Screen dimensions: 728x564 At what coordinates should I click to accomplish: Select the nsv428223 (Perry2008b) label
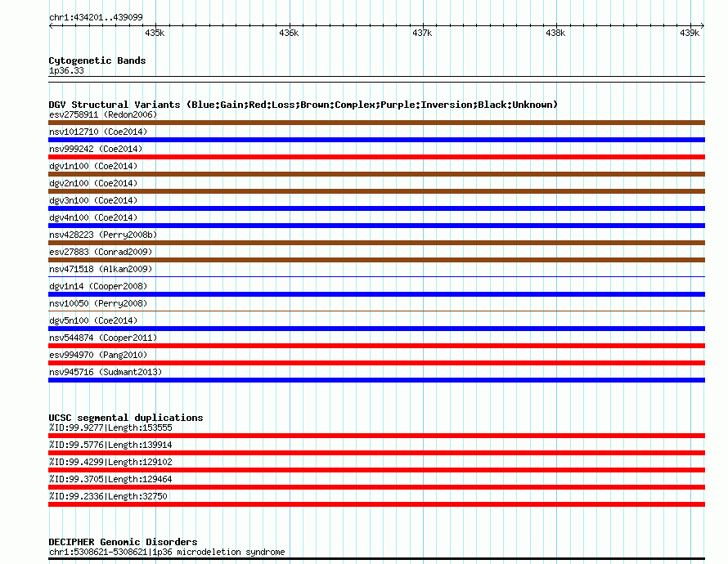pos(103,235)
